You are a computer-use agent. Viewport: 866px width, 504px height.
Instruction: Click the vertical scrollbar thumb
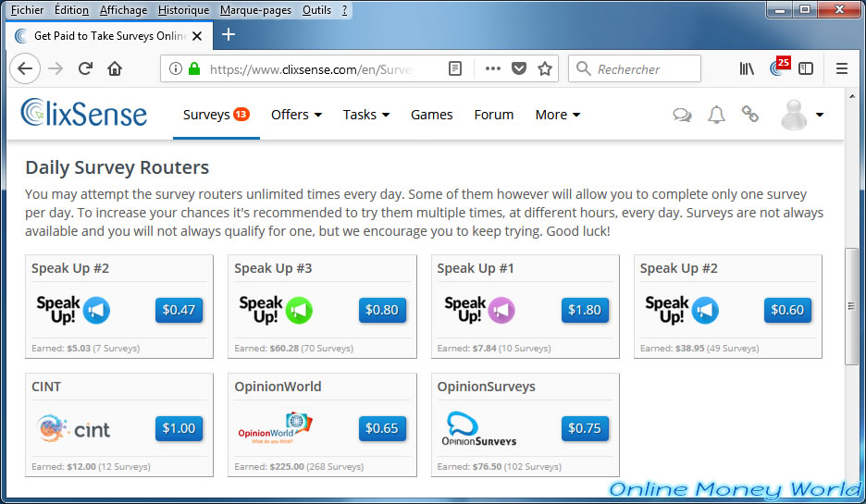click(851, 306)
